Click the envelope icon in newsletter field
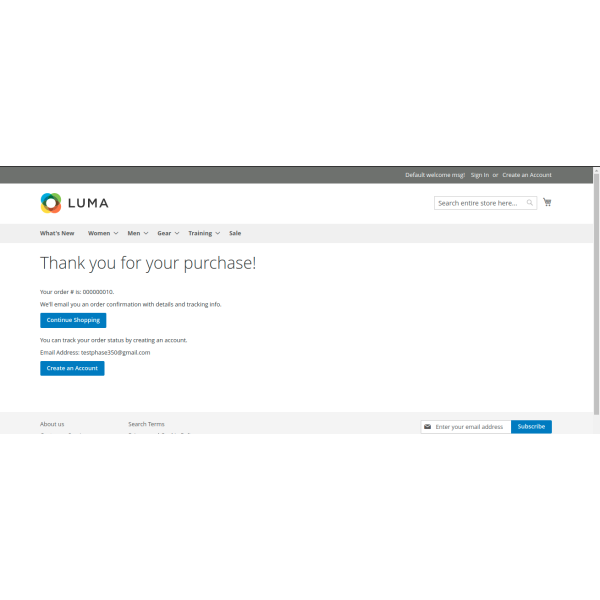600x600 pixels. click(428, 426)
